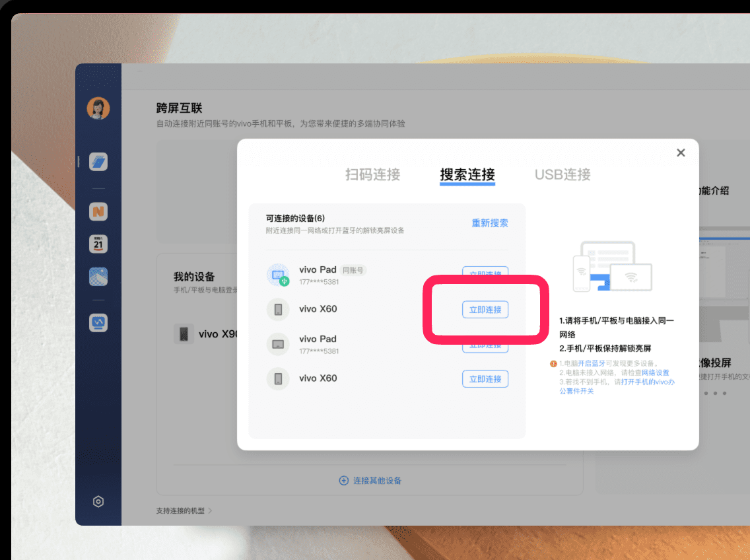
Task: Click a pagination dot under the tutorial
Action: [x=706, y=394]
